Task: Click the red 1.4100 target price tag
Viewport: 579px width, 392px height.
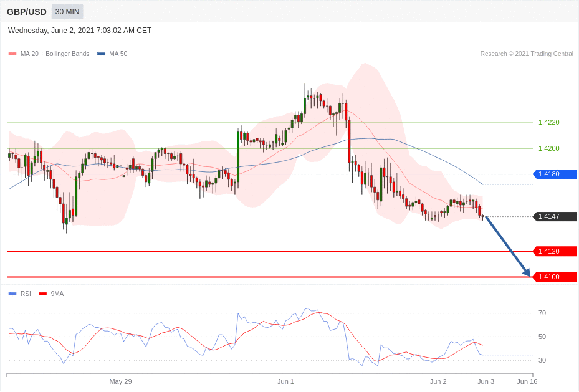Action: click(x=555, y=277)
